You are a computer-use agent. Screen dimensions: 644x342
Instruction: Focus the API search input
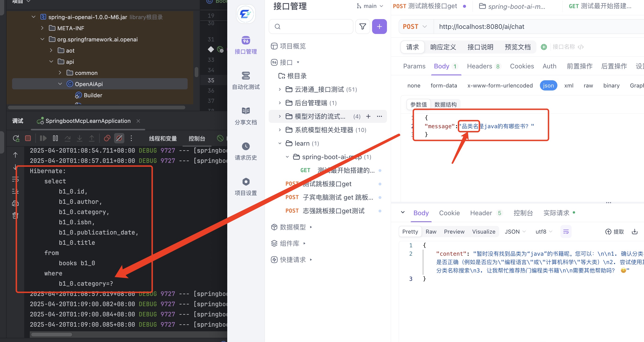311,27
